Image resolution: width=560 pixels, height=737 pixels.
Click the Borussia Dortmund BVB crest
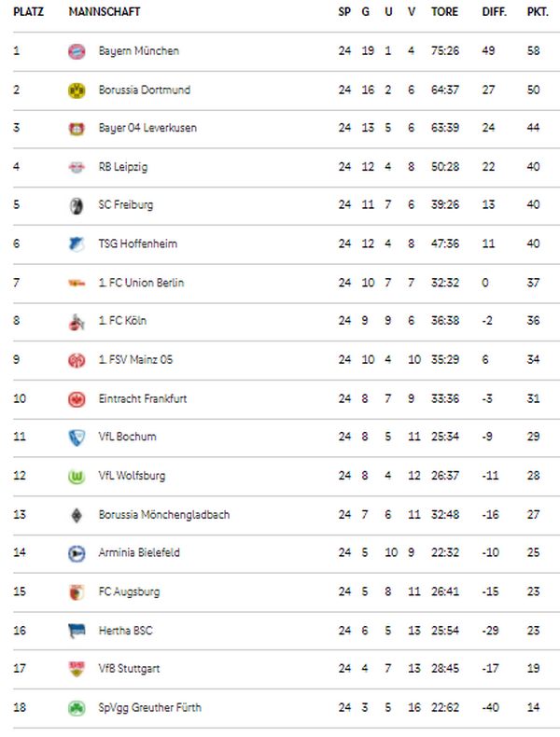pyautogui.click(x=77, y=90)
